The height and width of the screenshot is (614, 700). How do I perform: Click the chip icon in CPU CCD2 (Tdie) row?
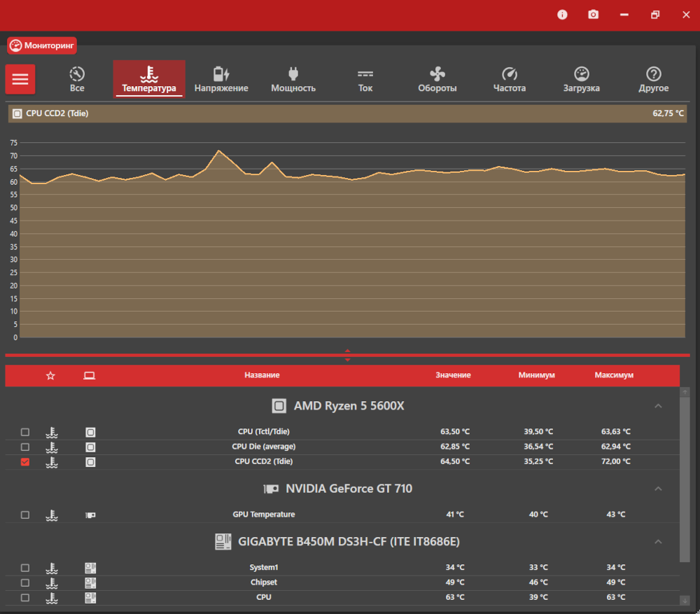click(90, 462)
